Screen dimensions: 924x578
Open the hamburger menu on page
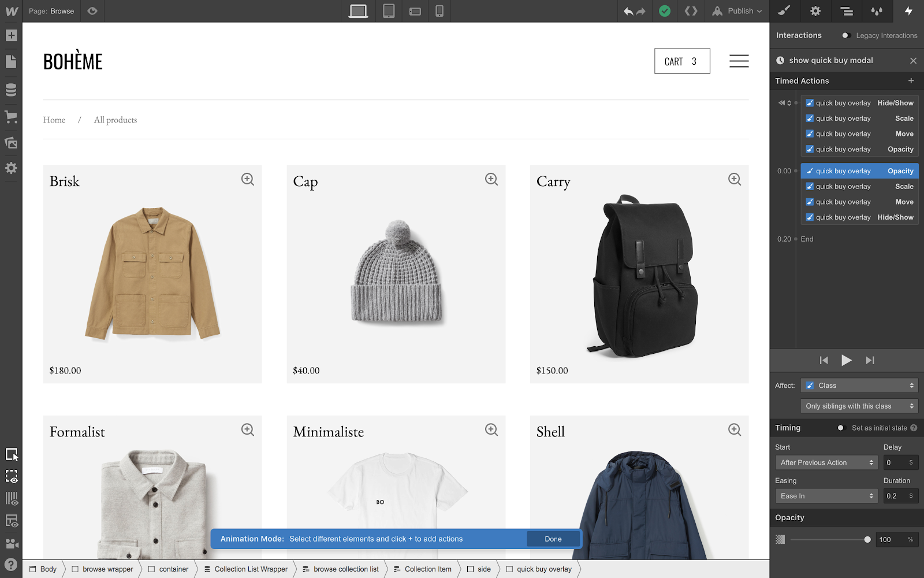tap(739, 61)
